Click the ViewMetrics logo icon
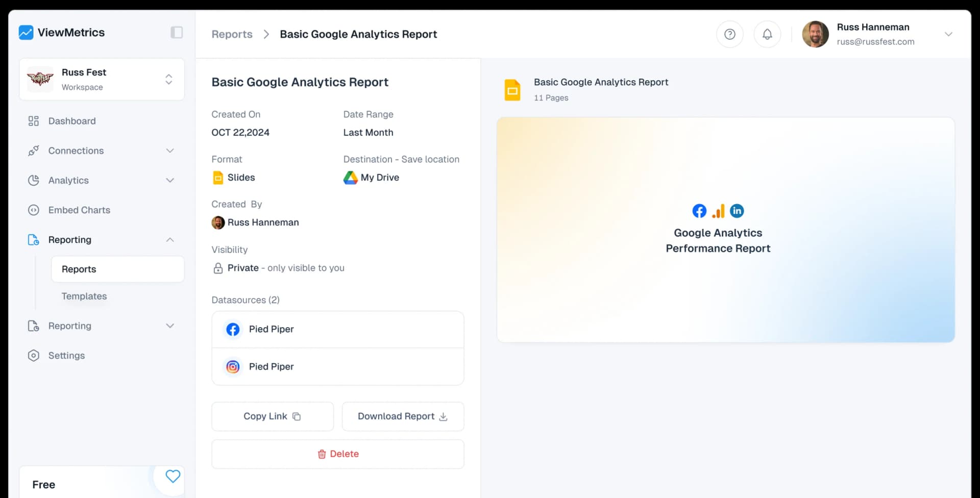 (x=26, y=32)
